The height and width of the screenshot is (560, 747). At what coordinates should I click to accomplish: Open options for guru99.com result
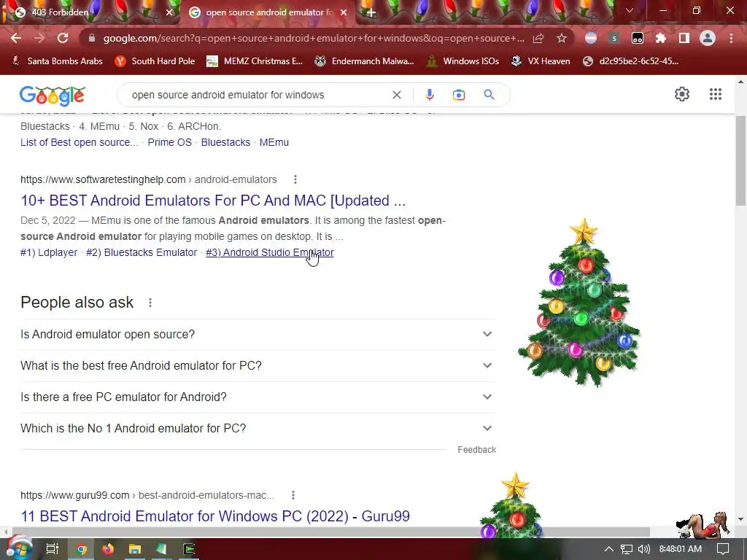coord(293,495)
